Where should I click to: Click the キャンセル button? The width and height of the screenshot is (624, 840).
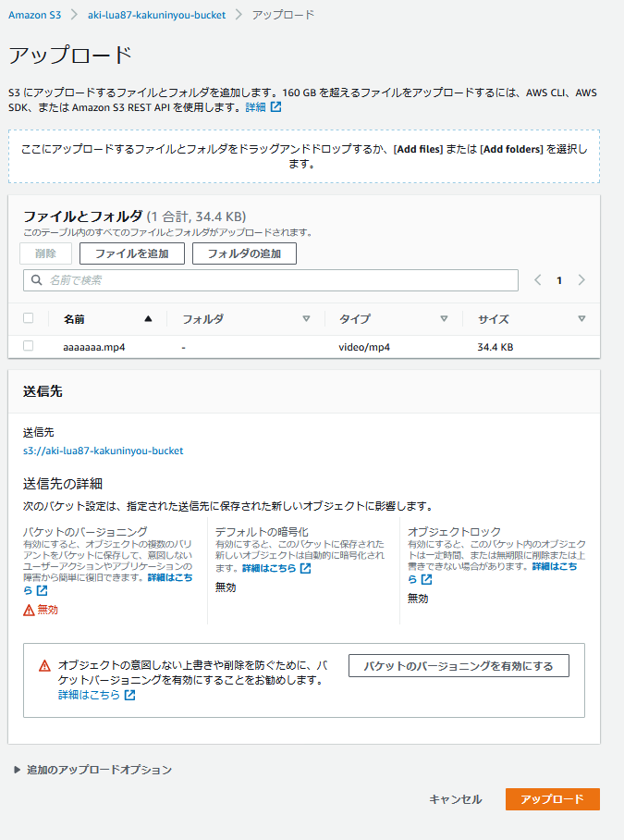(x=456, y=799)
